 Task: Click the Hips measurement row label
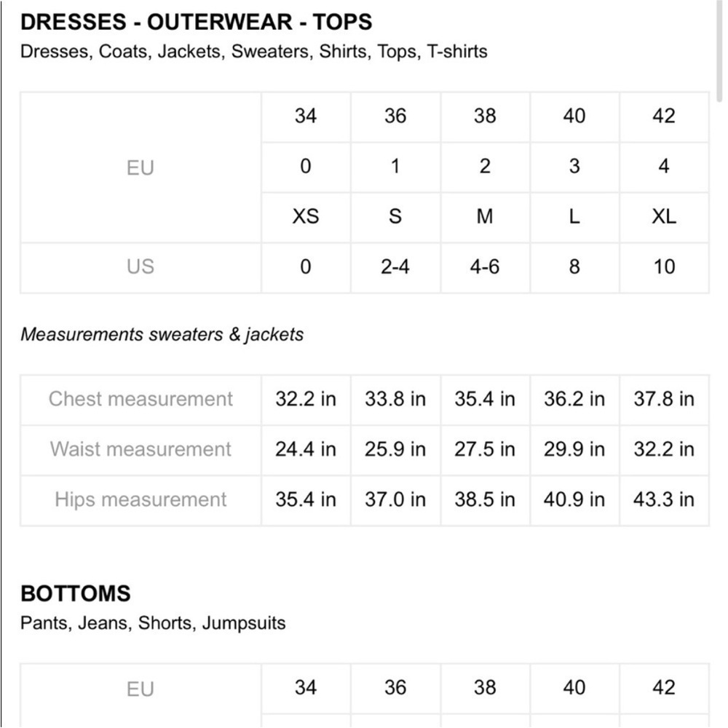[x=141, y=500]
